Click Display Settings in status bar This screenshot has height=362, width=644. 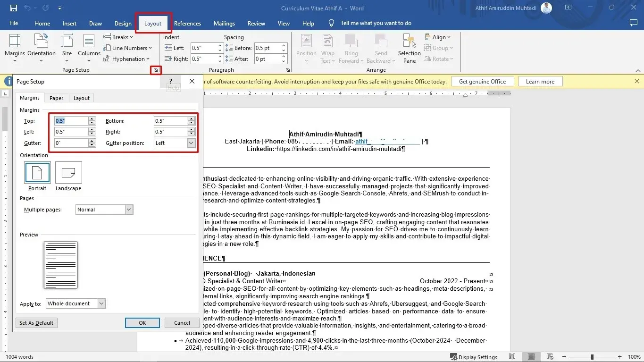473,357
